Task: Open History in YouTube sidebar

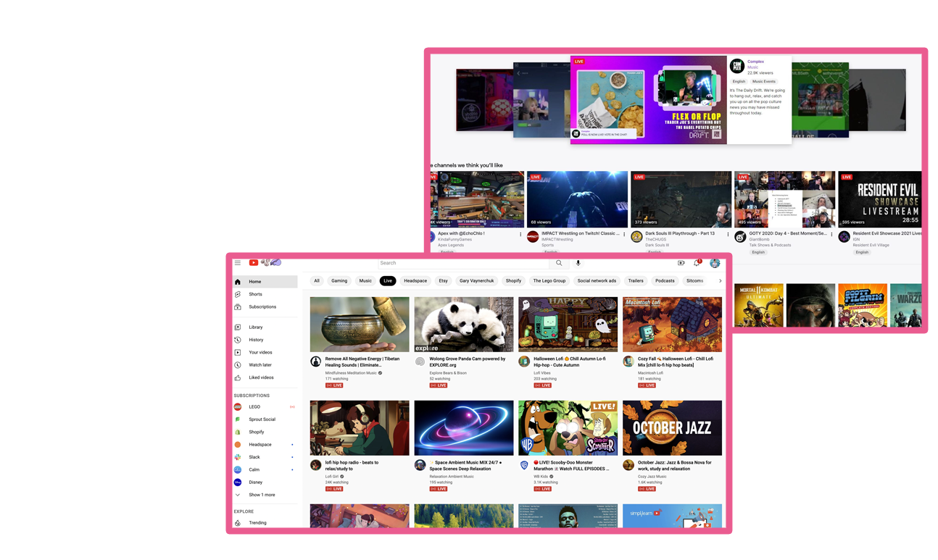Action: (265, 340)
